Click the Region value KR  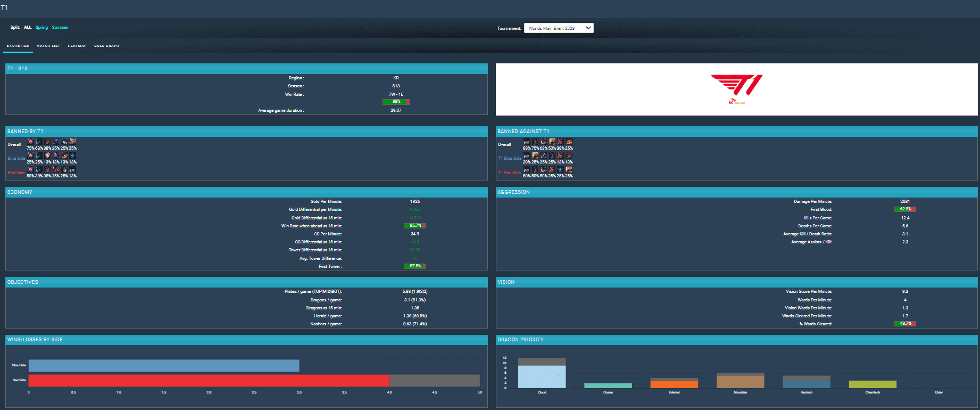(x=396, y=78)
